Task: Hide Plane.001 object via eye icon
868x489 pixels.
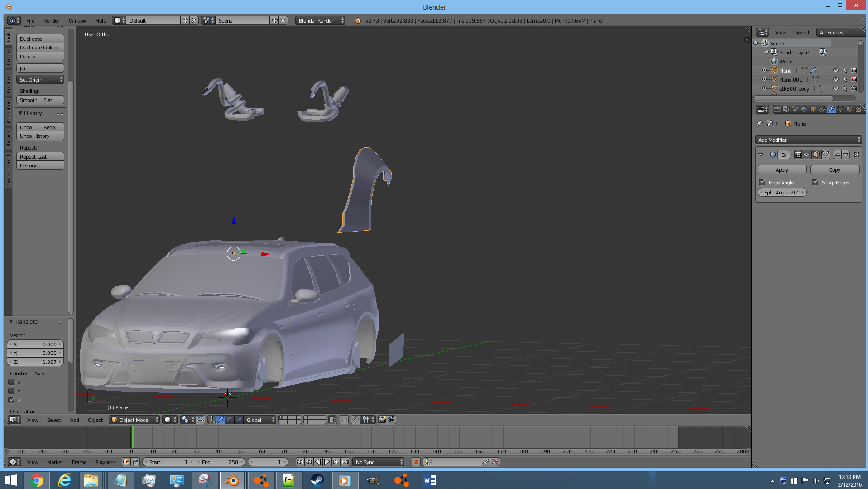Action: [x=836, y=80]
